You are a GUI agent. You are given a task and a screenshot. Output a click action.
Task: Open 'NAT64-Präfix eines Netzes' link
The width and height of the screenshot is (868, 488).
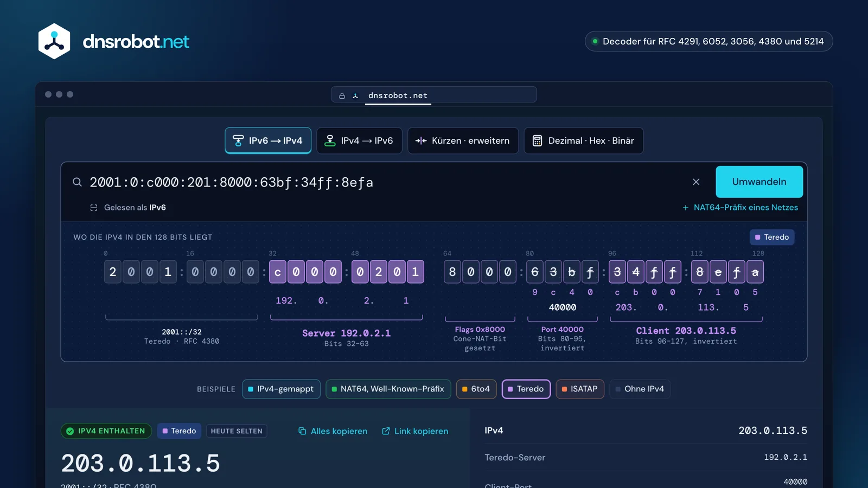(x=740, y=208)
